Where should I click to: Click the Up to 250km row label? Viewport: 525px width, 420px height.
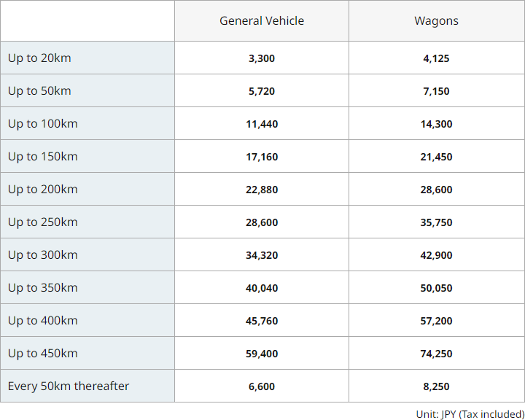(43, 222)
